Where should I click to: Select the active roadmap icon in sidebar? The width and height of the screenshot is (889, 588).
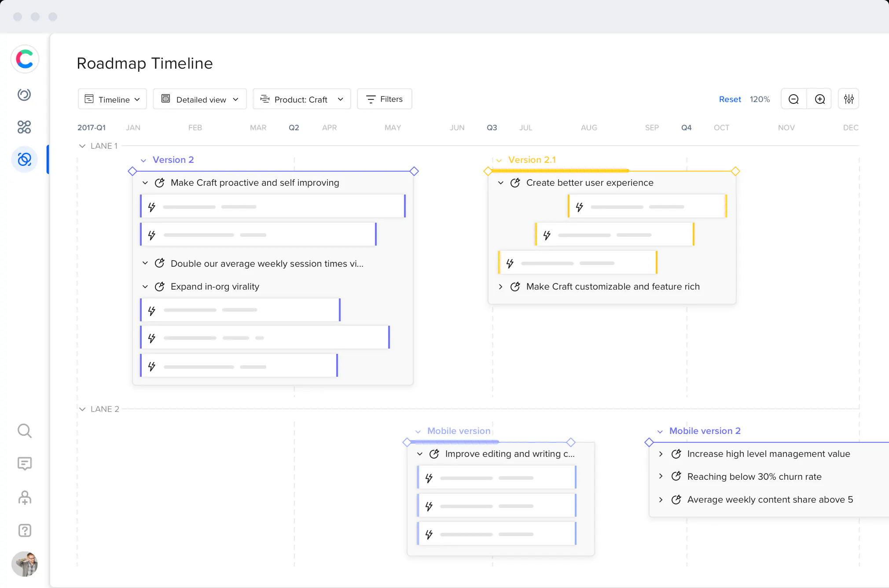[24, 159]
